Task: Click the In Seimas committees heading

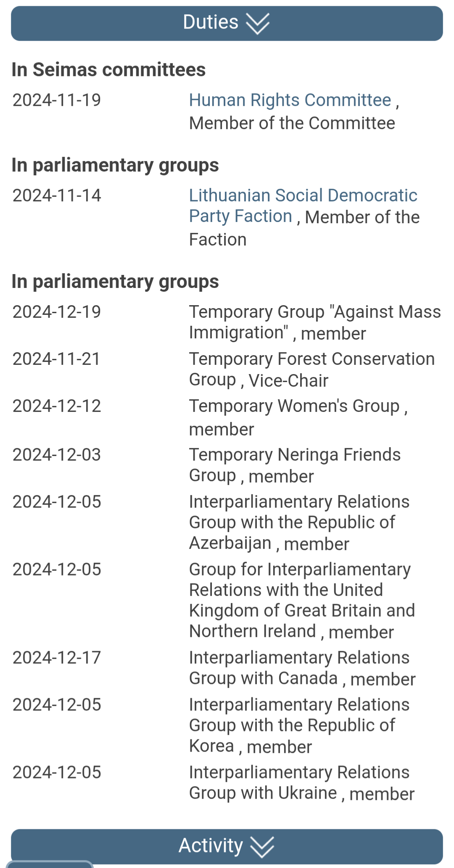Action: 108,70
